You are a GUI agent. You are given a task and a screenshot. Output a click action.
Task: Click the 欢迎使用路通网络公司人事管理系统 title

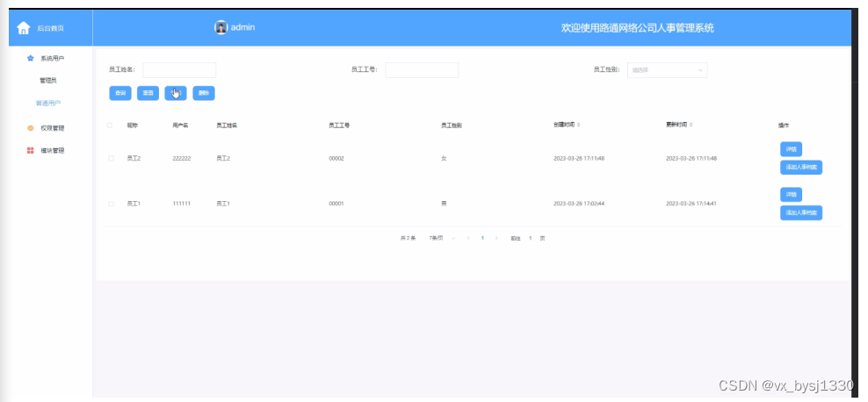(x=638, y=27)
